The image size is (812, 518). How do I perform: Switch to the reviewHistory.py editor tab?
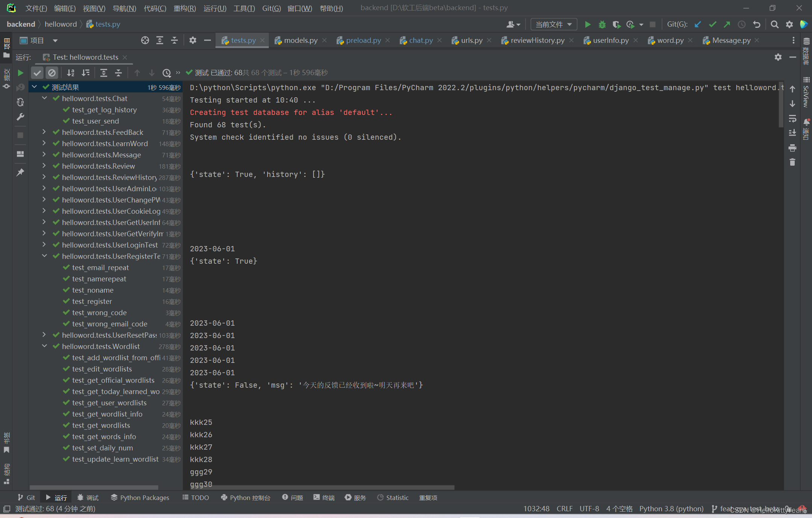pos(537,40)
